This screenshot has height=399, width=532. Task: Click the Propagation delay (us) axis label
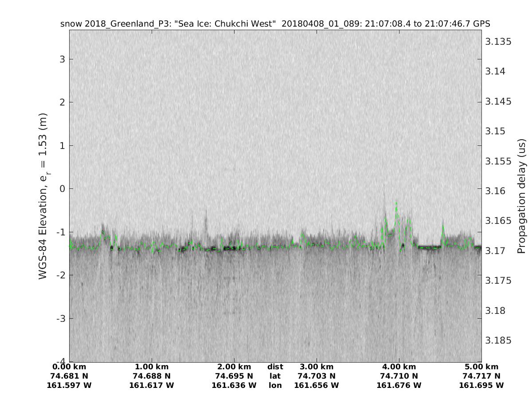click(521, 196)
